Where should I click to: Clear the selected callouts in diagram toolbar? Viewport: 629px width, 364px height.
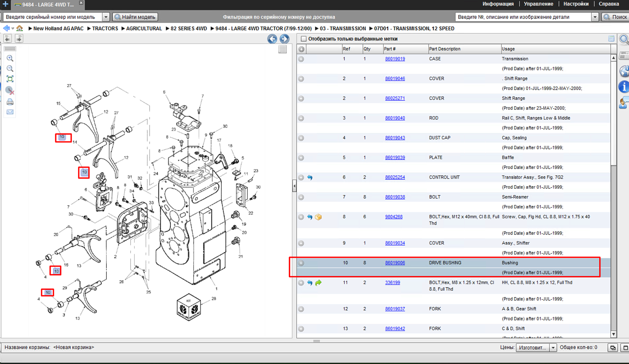coord(10,91)
